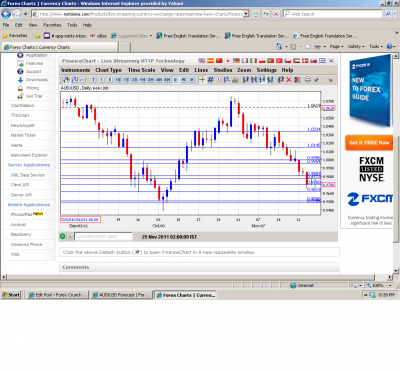The height and width of the screenshot is (371, 400).
Task: Click the instrument search magnifier icon
Action: tap(71, 236)
